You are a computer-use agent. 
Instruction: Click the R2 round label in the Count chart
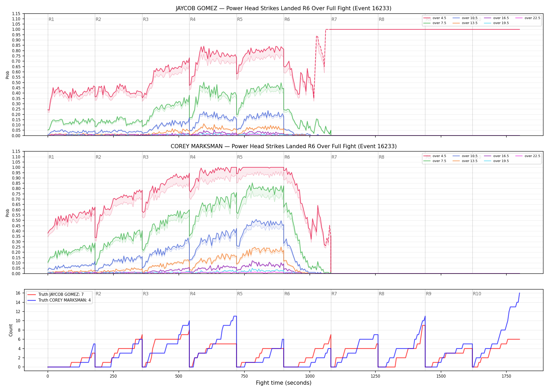(98, 294)
